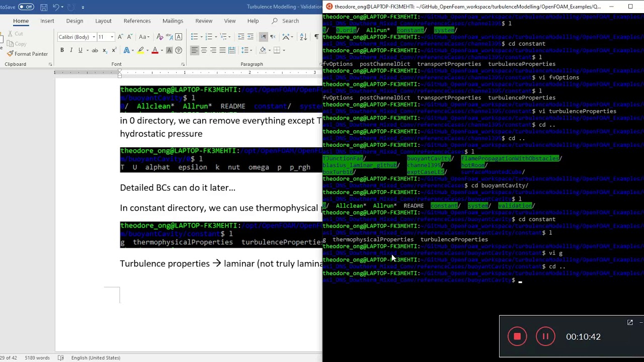This screenshot has height=362, width=644.
Task: Open Enclose Characters tool
Action: click(179, 50)
